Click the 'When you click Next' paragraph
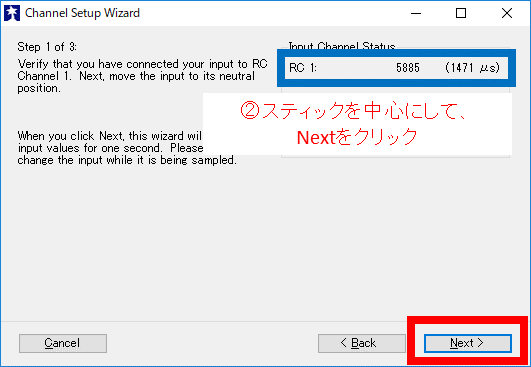The width and height of the screenshot is (531, 367). tap(127, 148)
